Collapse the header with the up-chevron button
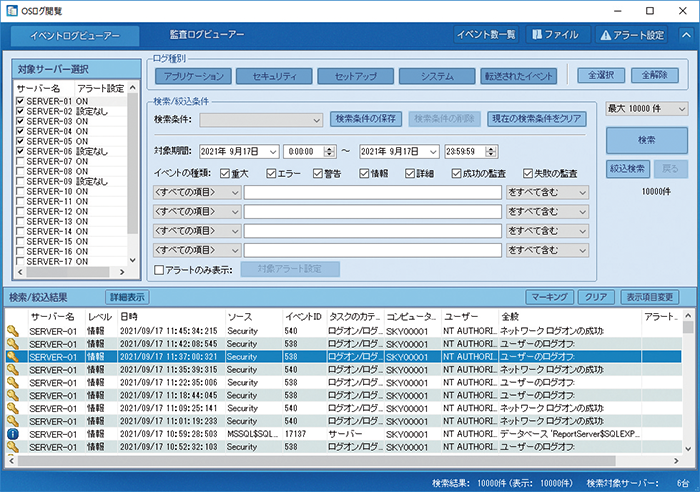 pyautogui.click(x=686, y=35)
